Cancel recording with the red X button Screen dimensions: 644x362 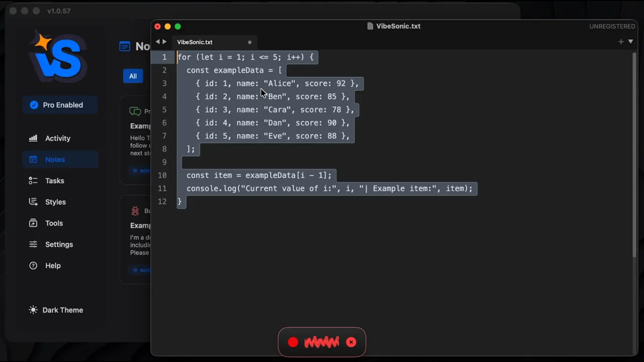351,342
